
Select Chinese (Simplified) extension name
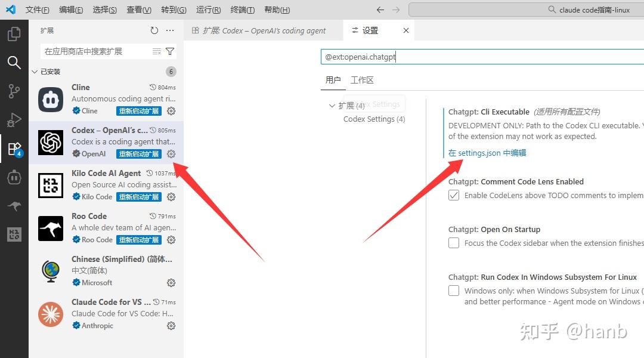coord(122,260)
